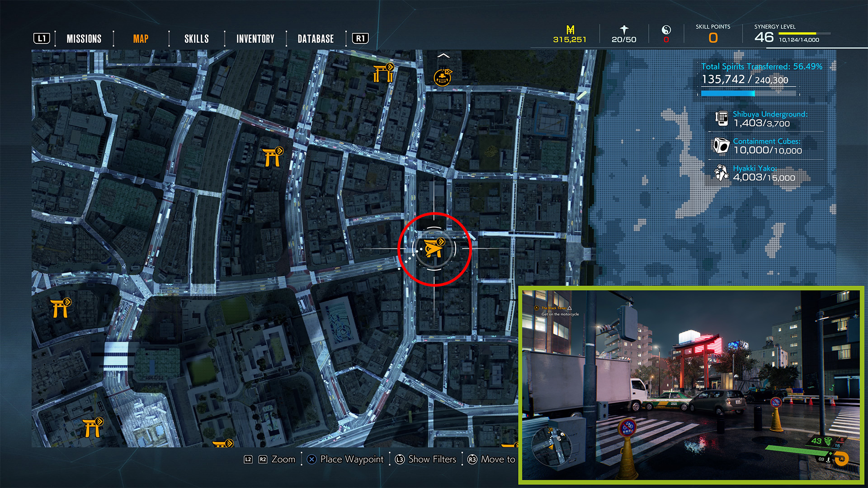Switch to the Skills tab
This screenshot has width=868, height=488.
tap(196, 39)
